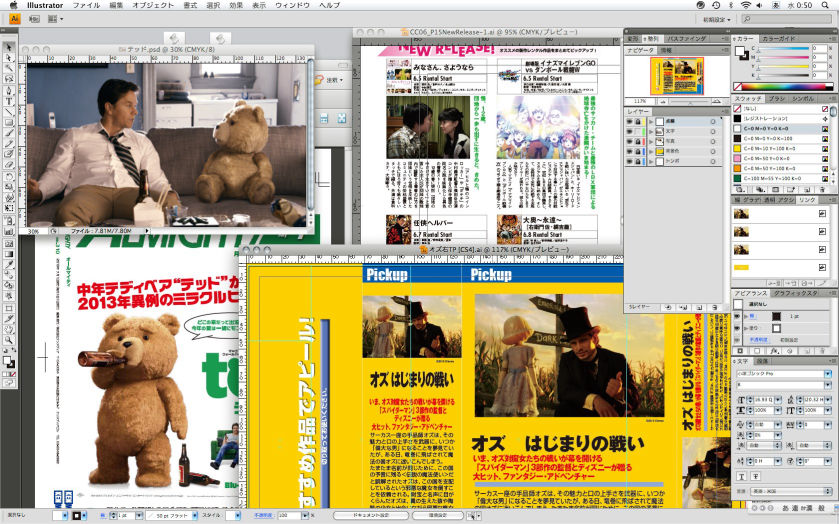Toggle visibility eye of the 写真 layer
The image size is (839, 524).
[630, 141]
